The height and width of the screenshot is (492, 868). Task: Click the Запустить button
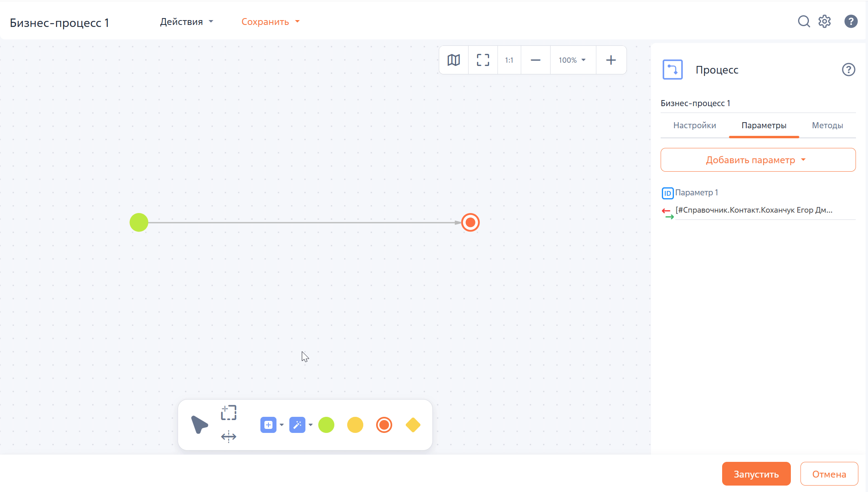(x=756, y=474)
